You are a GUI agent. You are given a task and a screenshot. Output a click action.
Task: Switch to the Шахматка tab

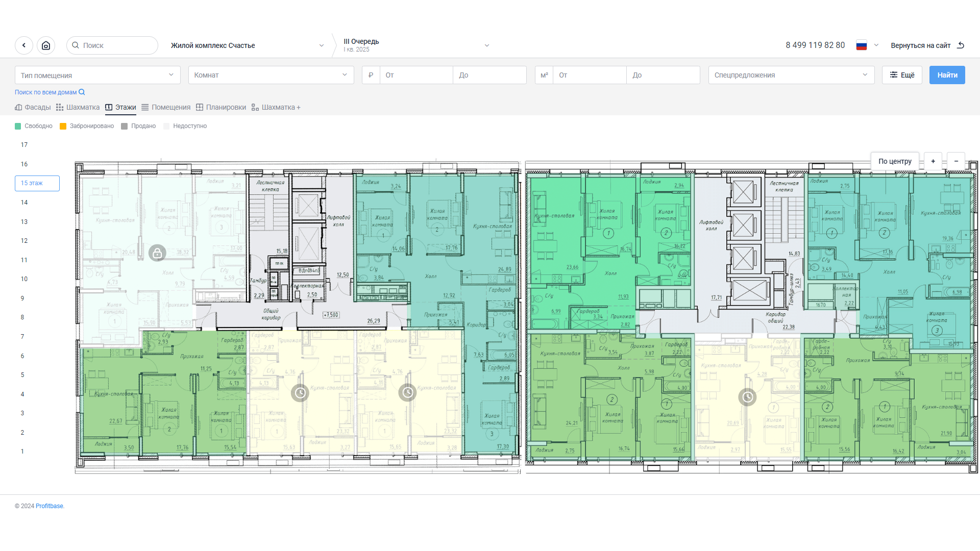(x=78, y=107)
